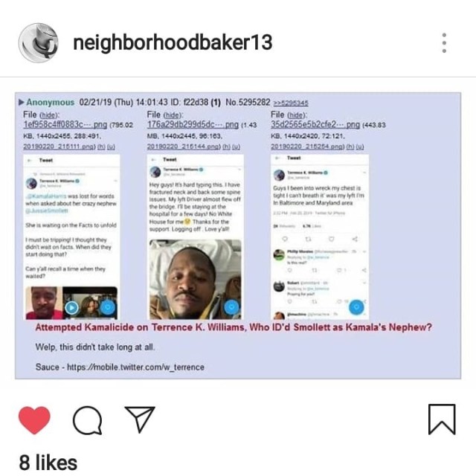Play the video in first tweet thumbnail
The image size is (476, 476).
point(71,308)
